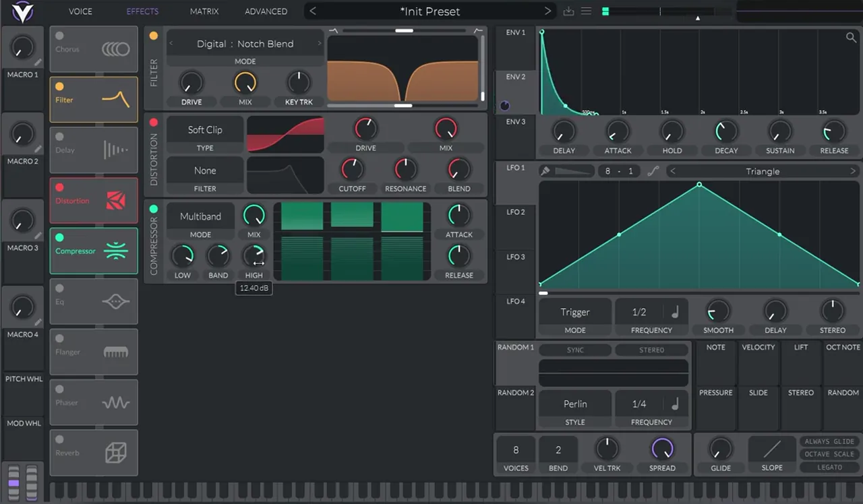Click the filter top horizontal slider
This screenshot has height=504, width=863.
[x=404, y=30]
